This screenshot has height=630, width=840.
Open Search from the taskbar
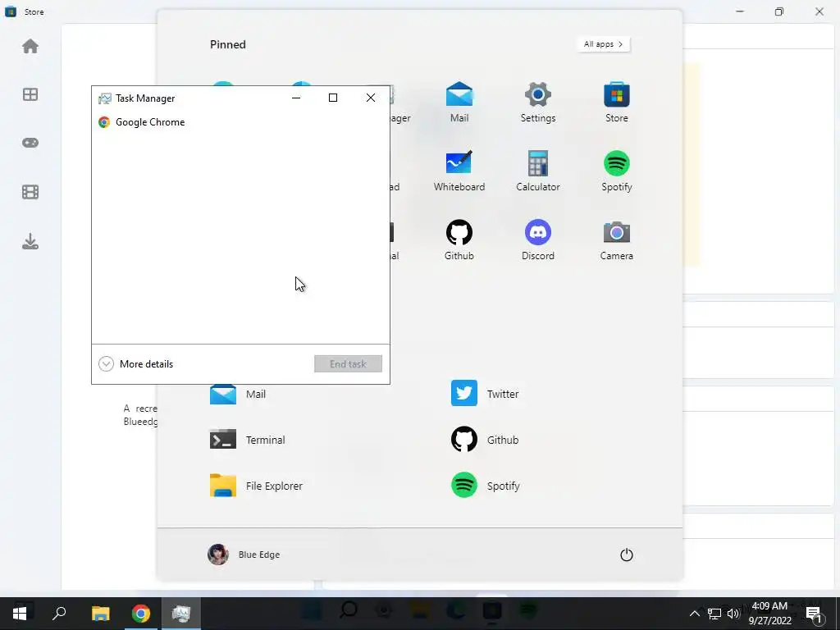[x=59, y=614]
